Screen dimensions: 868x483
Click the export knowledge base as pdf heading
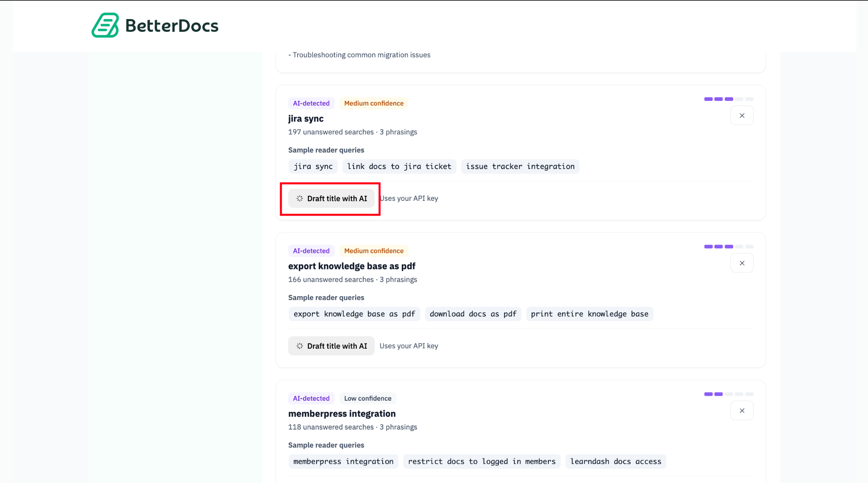coord(352,266)
